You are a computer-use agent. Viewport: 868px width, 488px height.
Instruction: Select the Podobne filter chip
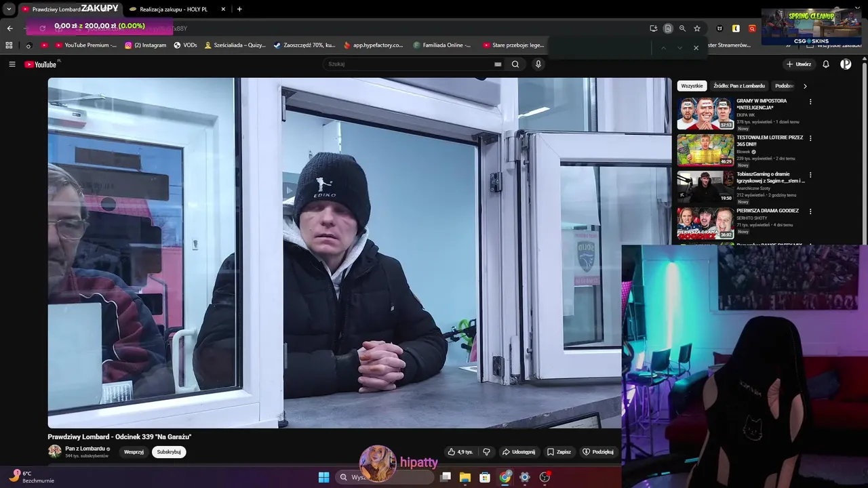click(x=784, y=86)
